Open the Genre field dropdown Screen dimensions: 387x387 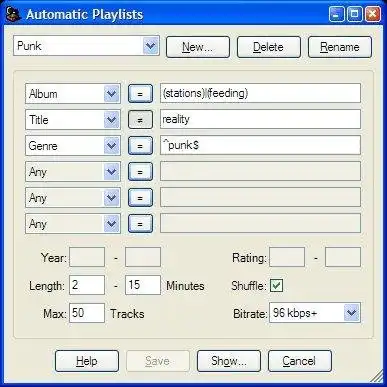pos(73,146)
